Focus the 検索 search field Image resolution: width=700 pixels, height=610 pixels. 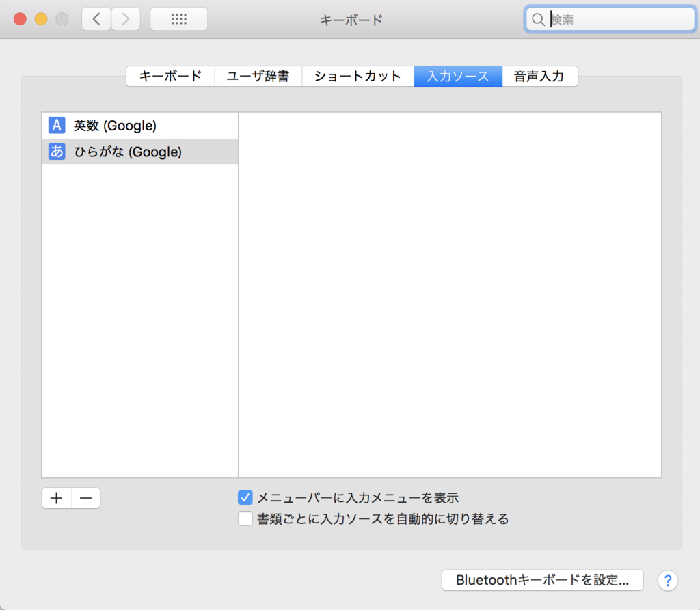[x=610, y=20]
